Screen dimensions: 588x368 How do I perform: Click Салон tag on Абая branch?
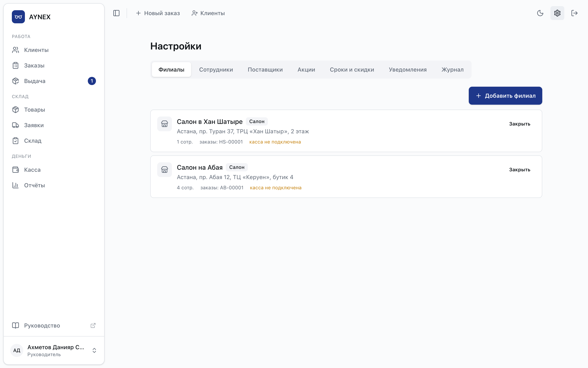tap(237, 167)
